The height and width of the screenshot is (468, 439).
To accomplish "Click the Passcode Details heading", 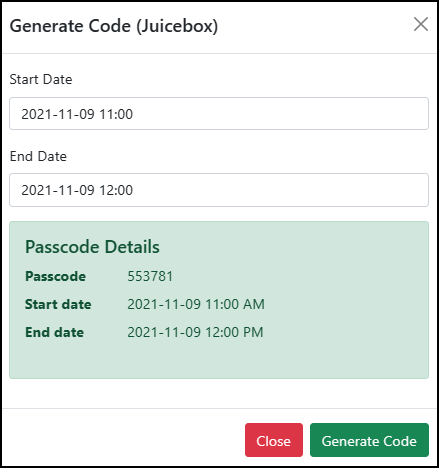I will pyautogui.click(x=92, y=247).
